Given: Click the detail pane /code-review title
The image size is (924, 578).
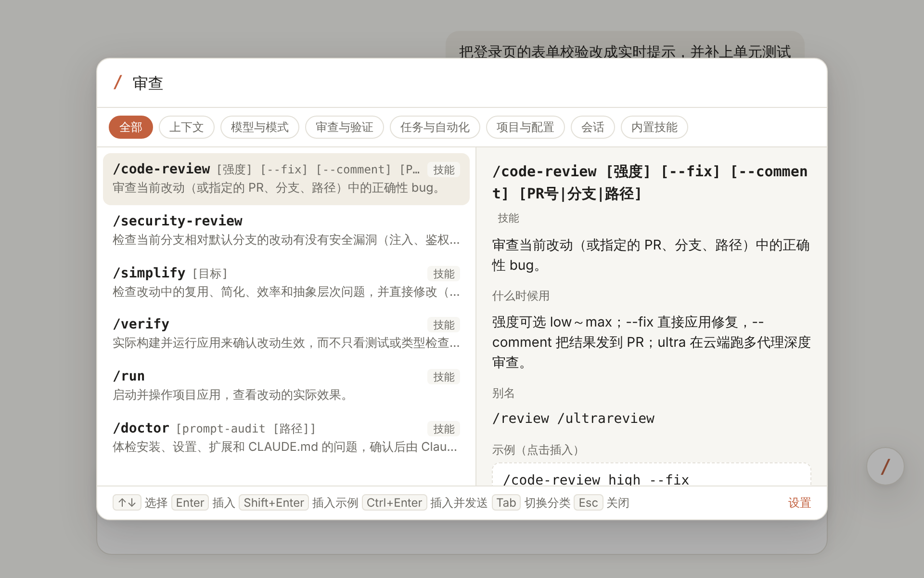Looking at the screenshot, I should (x=650, y=182).
